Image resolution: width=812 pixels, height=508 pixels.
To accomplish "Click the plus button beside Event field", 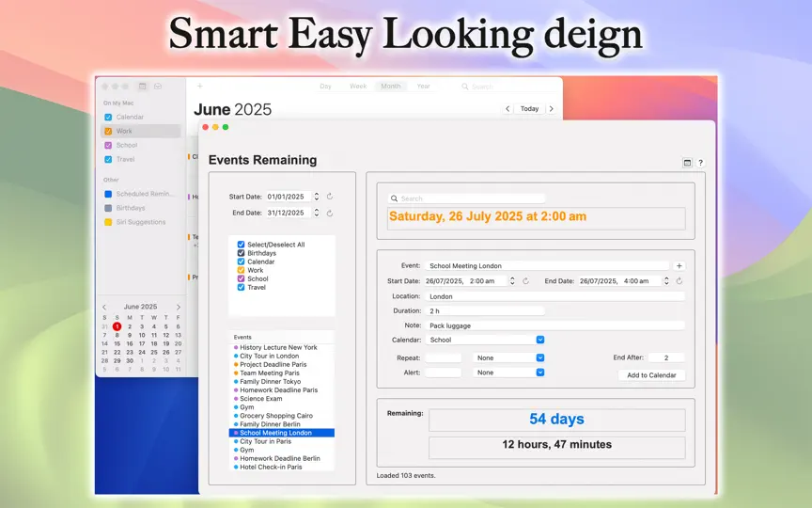I will [679, 266].
